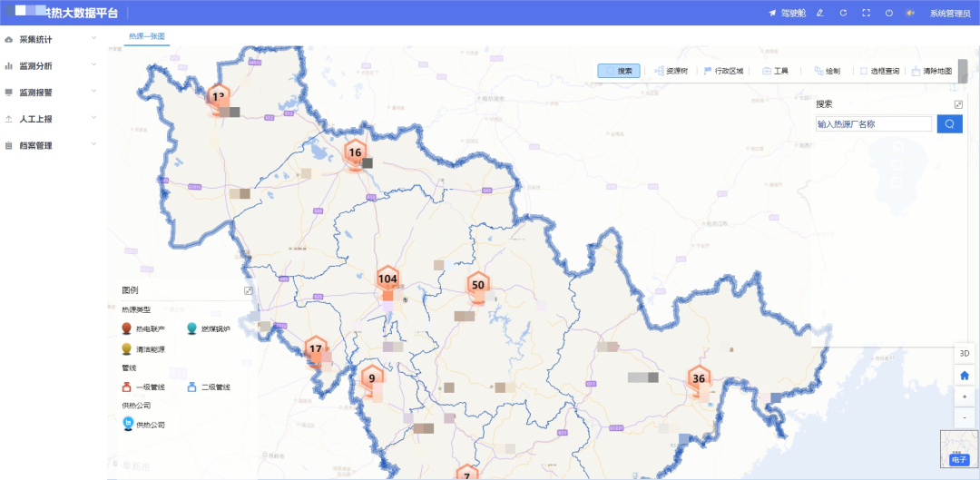Click the blue magnifier search button
This screenshot has width=980, height=480.
coord(949,123)
